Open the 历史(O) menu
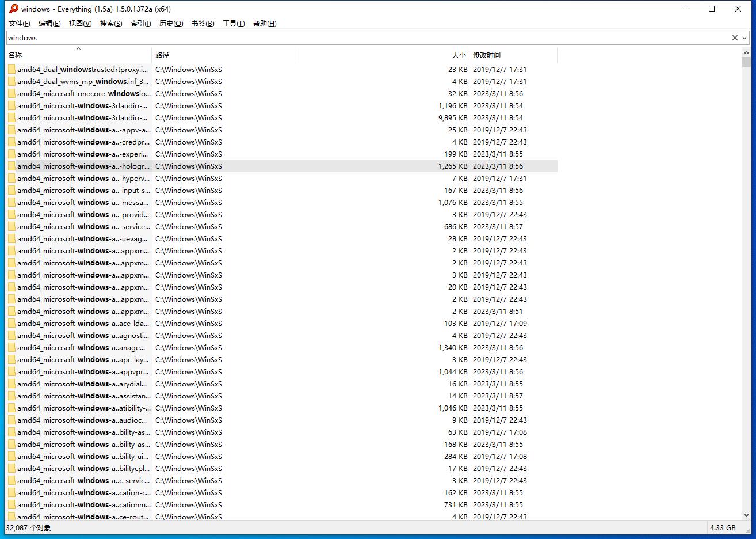Image resolution: width=756 pixels, height=539 pixels. coord(171,24)
